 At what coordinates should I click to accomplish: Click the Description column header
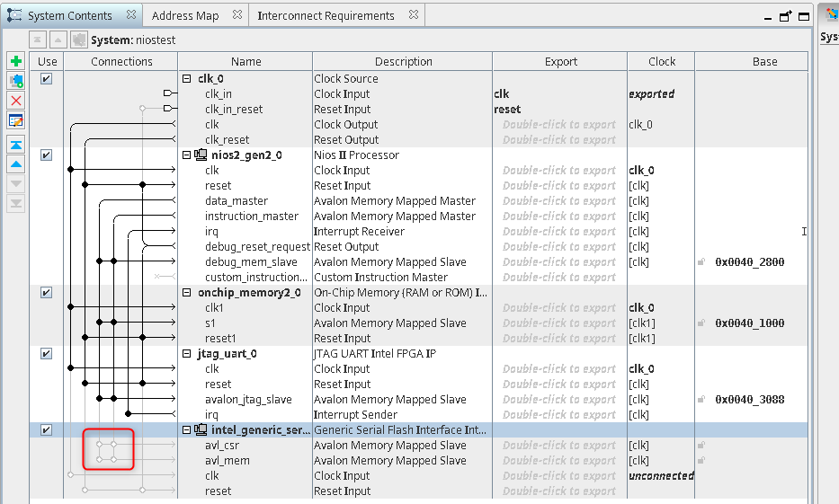point(403,62)
